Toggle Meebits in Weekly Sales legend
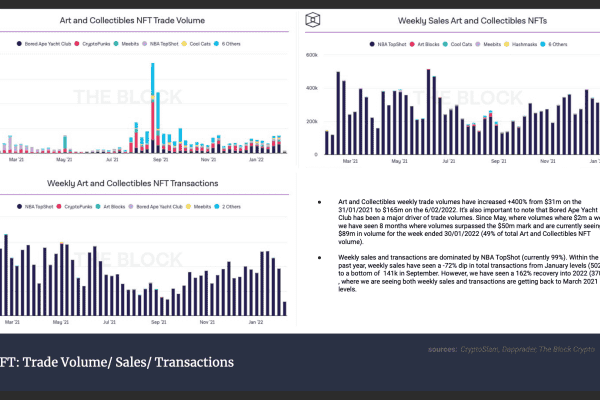This screenshot has height=400, width=600. pyautogui.click(x=488, y=44)
